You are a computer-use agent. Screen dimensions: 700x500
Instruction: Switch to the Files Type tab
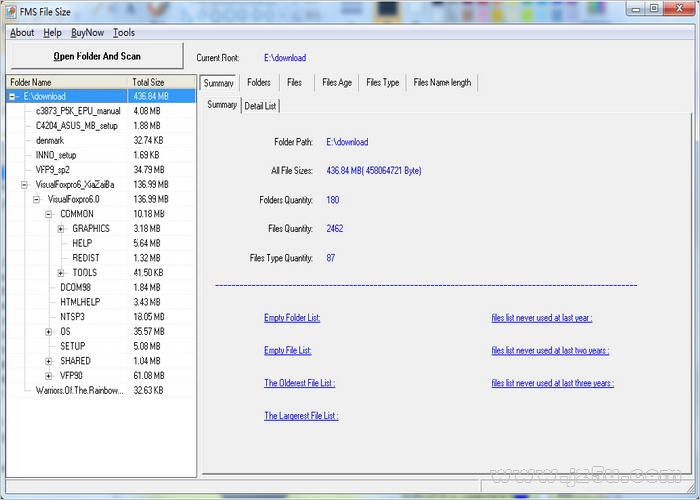coord(383,83)
